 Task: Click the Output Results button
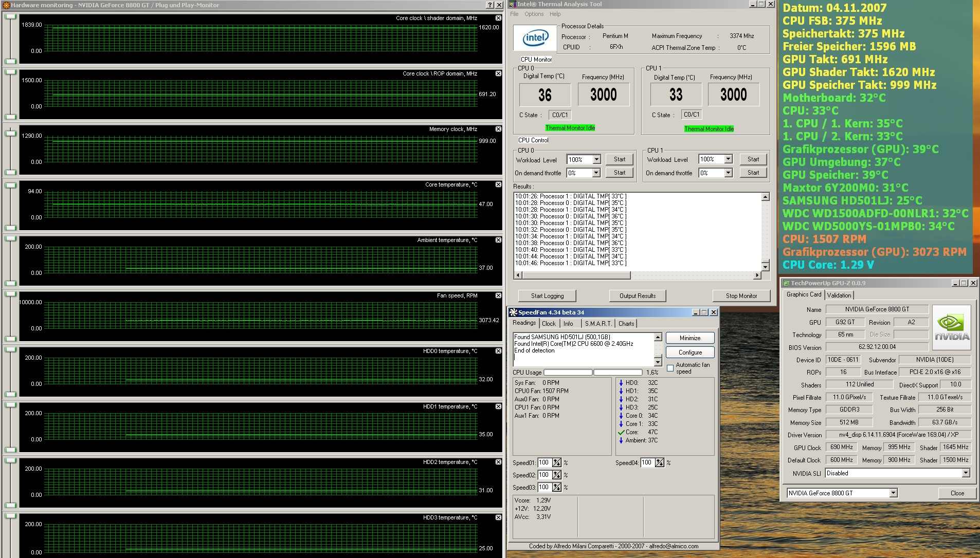click(638, 296)
